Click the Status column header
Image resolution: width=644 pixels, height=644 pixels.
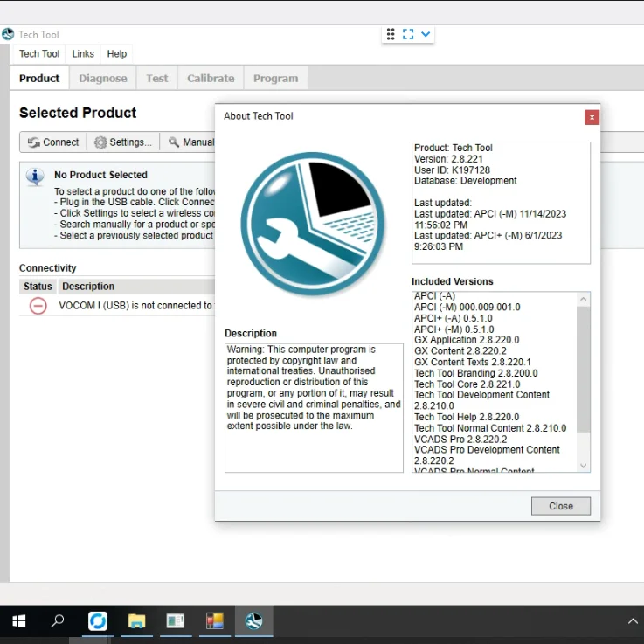pyautogui.click(x=38, y=287)
